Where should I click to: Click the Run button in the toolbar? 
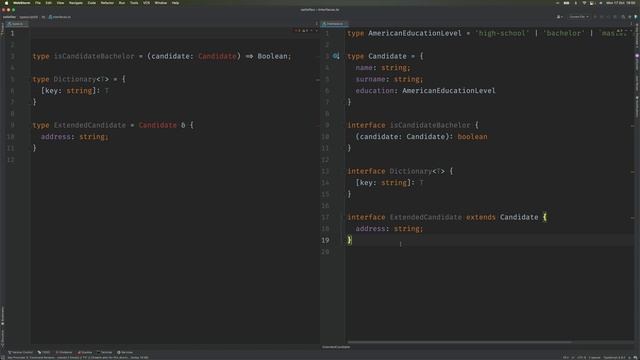point(595,17)
